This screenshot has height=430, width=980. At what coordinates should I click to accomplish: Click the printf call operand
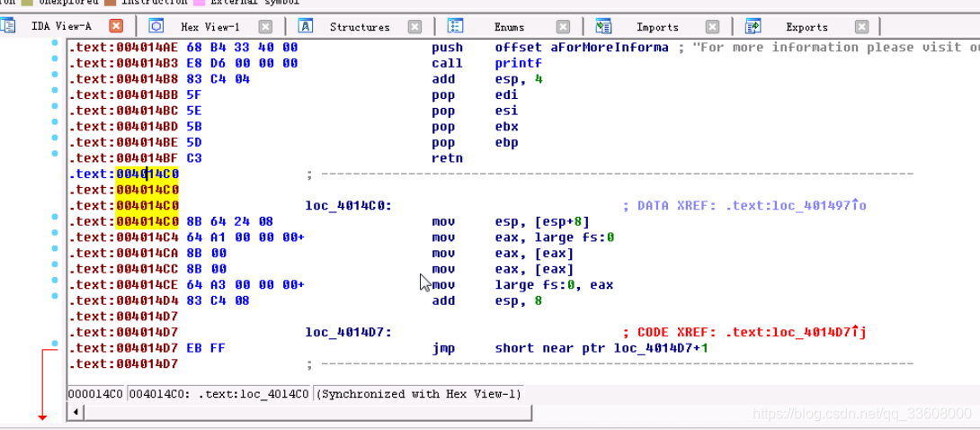[518, 63]
